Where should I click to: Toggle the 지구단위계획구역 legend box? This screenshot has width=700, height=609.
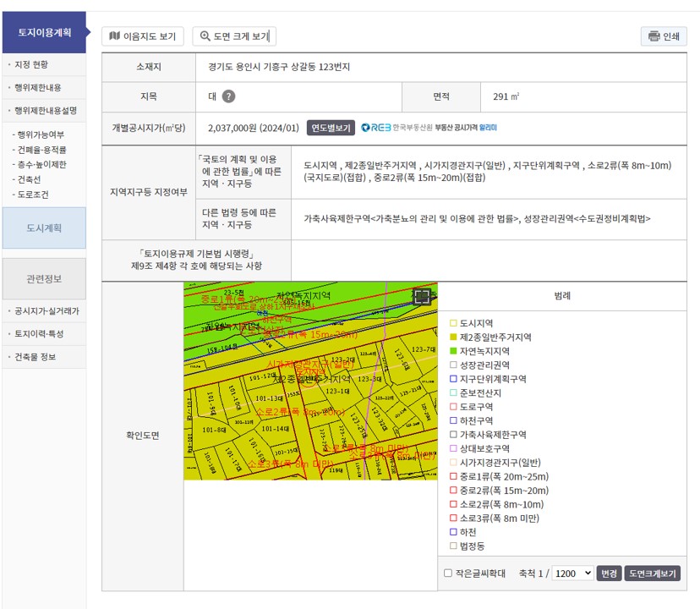click(453, 379)
